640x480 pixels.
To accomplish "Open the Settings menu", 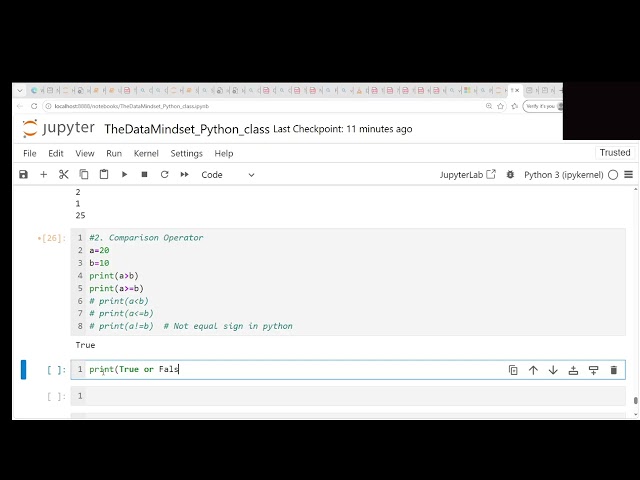I will click(187, 153).
